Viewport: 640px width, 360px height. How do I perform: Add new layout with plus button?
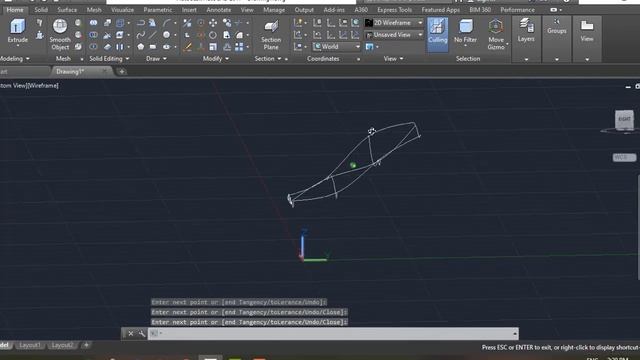tap(86, 345)
